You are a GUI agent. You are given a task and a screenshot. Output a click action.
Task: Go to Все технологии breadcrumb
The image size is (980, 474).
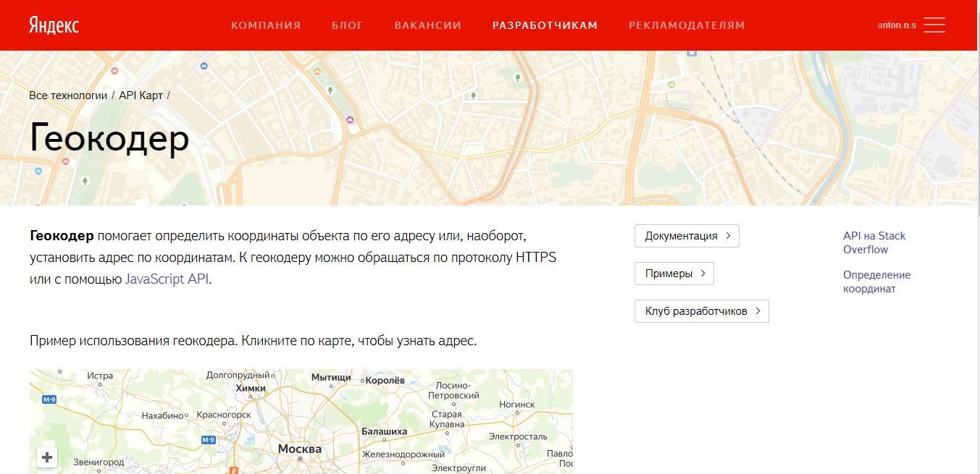(x=68, y=96)
